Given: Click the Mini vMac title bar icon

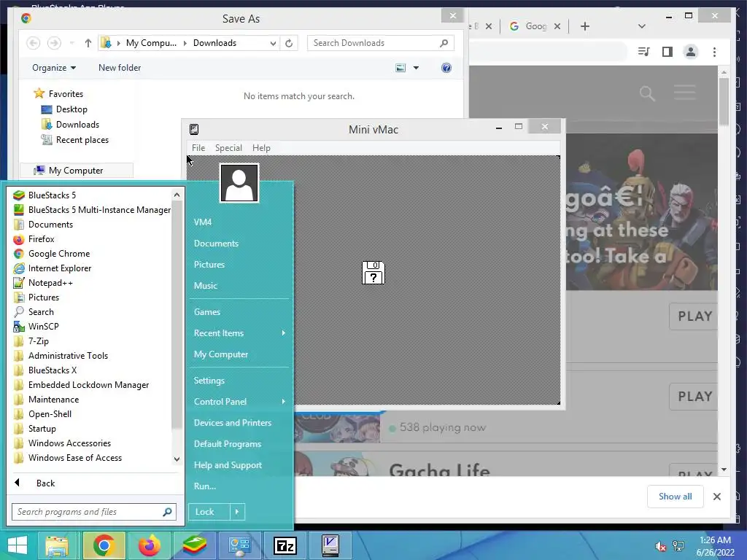Looking at the screenshot, I should [x=194, y=130].
